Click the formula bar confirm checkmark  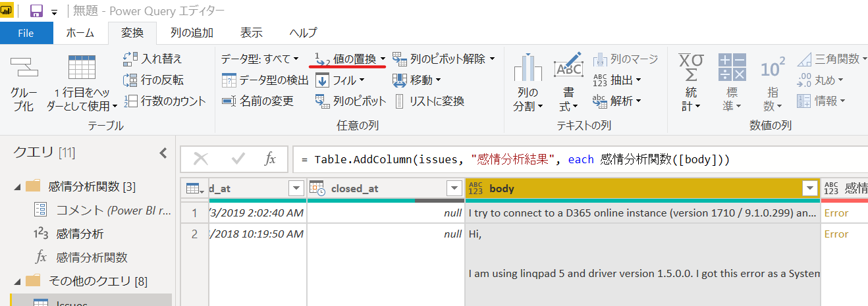pos(238,159)
